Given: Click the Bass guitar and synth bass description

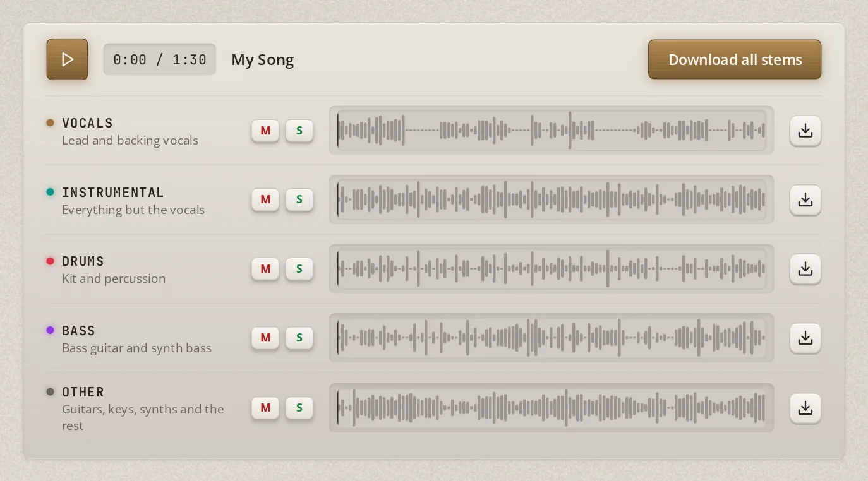Looking at the screenshot, I should click(x=136, y=348).
